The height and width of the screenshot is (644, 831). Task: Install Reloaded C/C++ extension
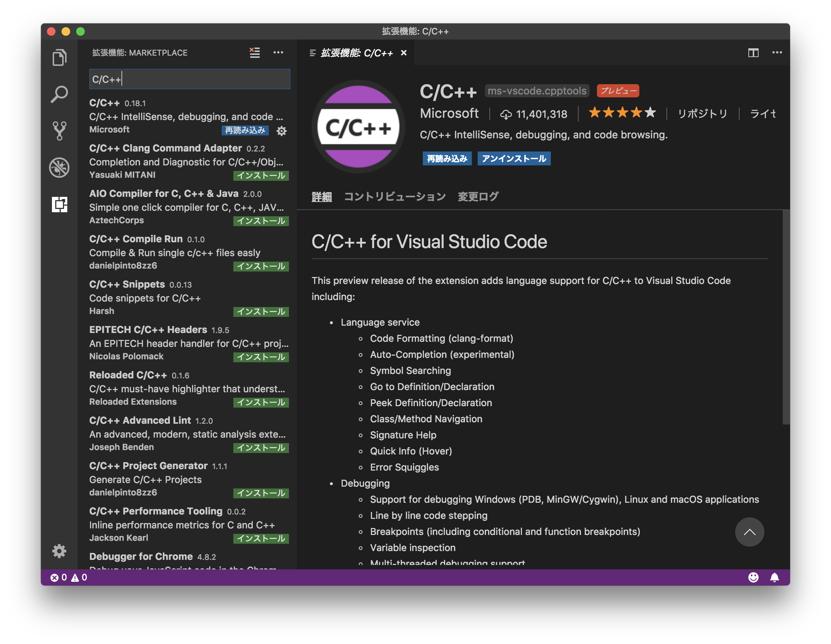(261, 402)
